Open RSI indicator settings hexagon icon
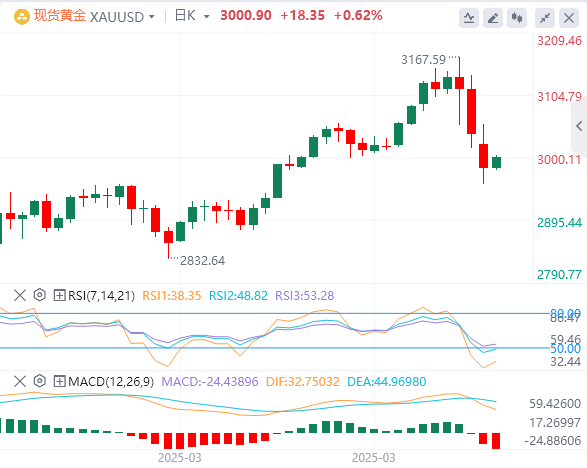The image size is (587, 468). pos(40,295)
